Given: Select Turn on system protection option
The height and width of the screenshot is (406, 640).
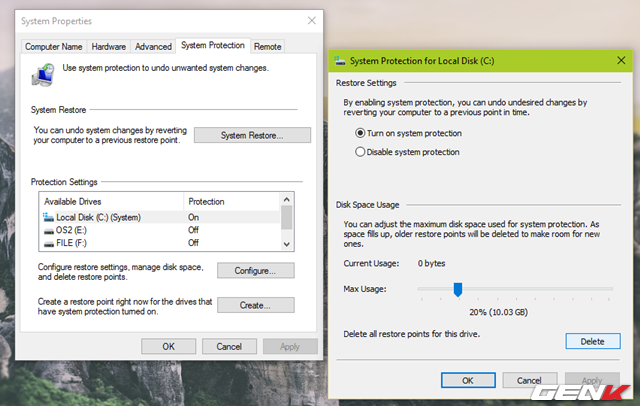Looking at the screenshot, I should [361, 133].
